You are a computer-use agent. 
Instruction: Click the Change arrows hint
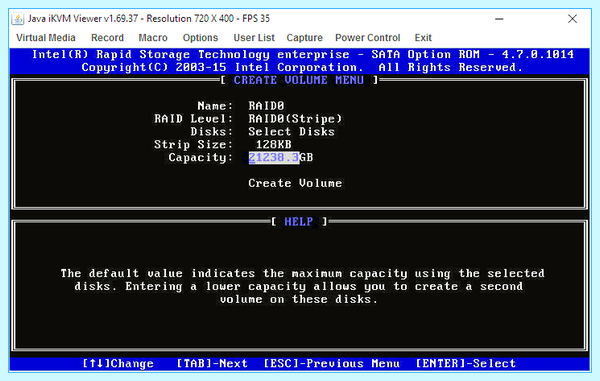pyautogui.click(x=118, y=363)
